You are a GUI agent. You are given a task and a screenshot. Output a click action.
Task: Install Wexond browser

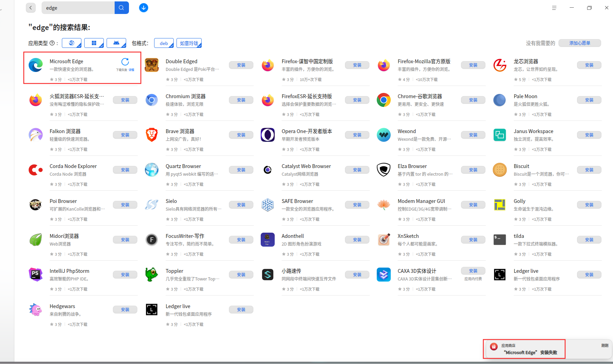point(473,135)
